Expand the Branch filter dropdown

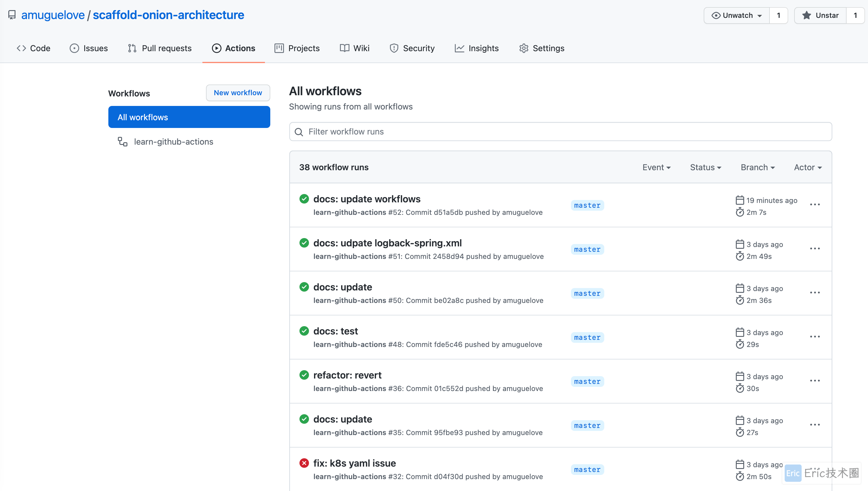[x=757, y=167]
